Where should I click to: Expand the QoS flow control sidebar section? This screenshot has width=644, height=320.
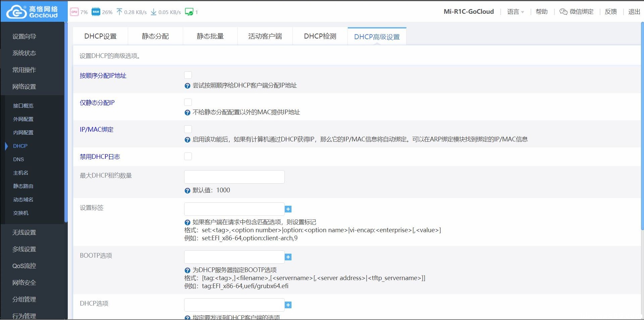(x=24, y=266)
